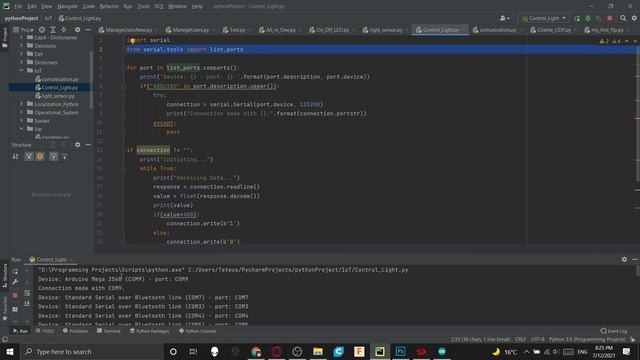Open the Problems tool window

point(76,331)
